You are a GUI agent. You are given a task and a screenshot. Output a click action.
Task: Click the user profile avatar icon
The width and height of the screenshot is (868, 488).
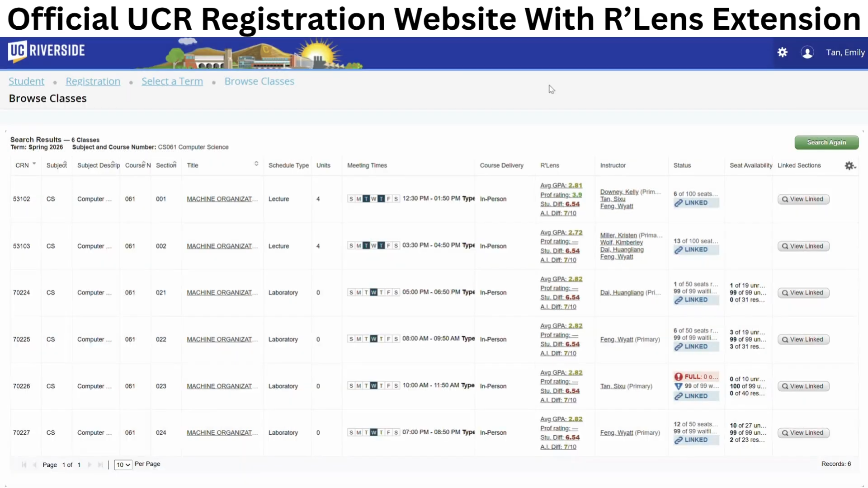[807, 52]
